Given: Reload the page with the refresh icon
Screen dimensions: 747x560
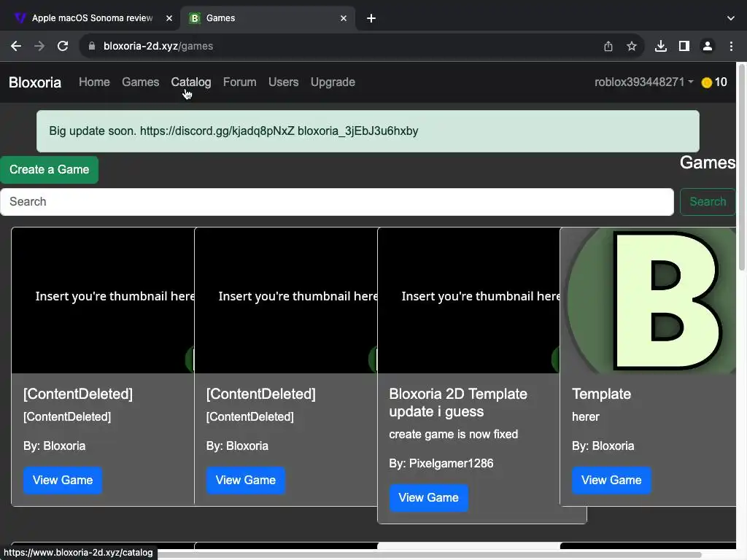Looking at the screenshot, I should (63, 46).
